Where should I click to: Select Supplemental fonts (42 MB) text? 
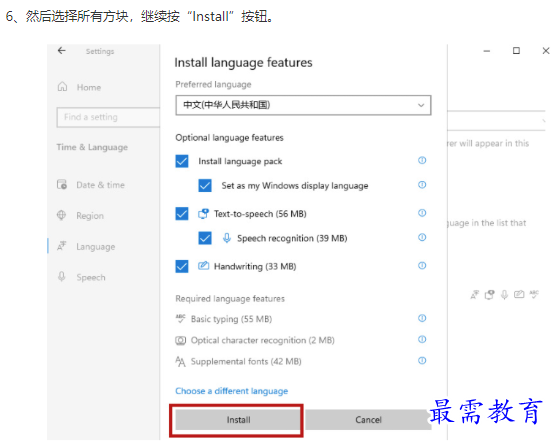click(x=246, y=361)
